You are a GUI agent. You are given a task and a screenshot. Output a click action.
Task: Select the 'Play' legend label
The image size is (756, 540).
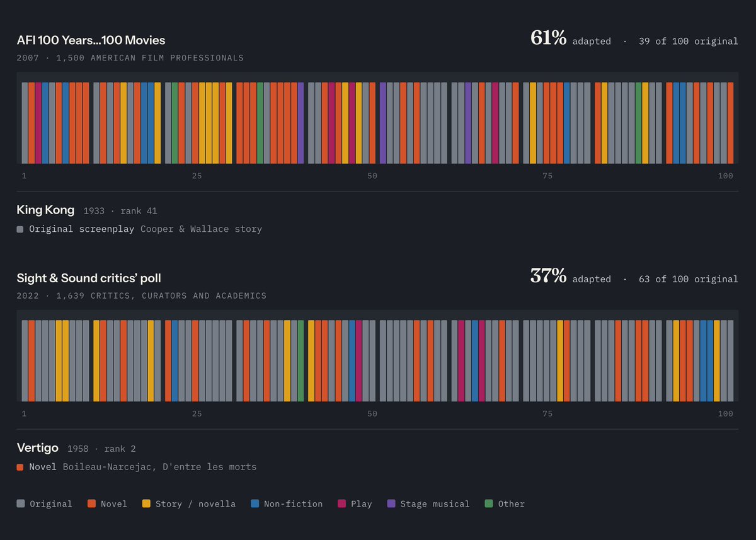click(362, 504)
